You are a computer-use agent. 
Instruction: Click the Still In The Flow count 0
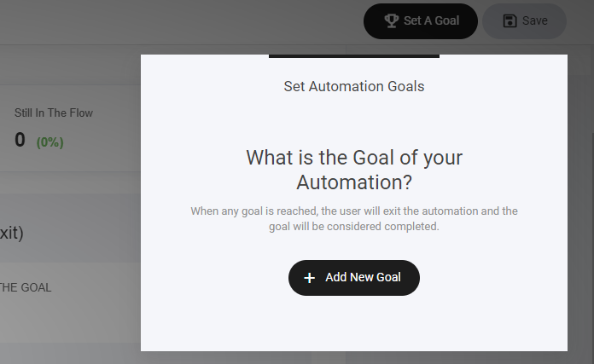pos(20,141)
